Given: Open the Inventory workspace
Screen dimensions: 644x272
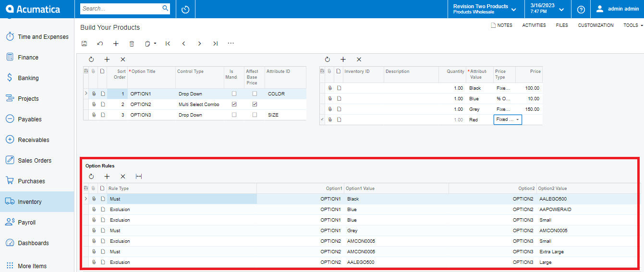Looking at the screenshot, I should 37,202.
